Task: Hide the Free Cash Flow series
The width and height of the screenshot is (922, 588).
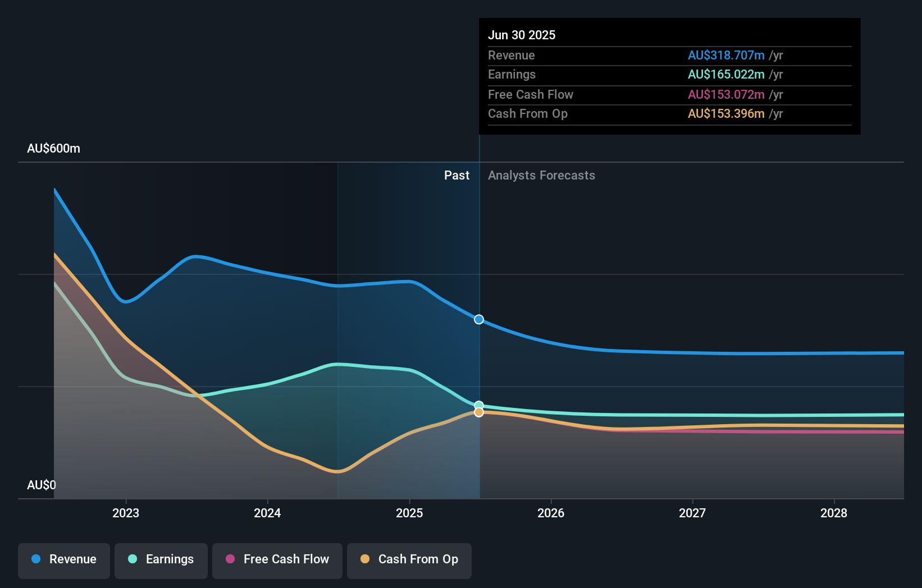Action: point(277,561)
